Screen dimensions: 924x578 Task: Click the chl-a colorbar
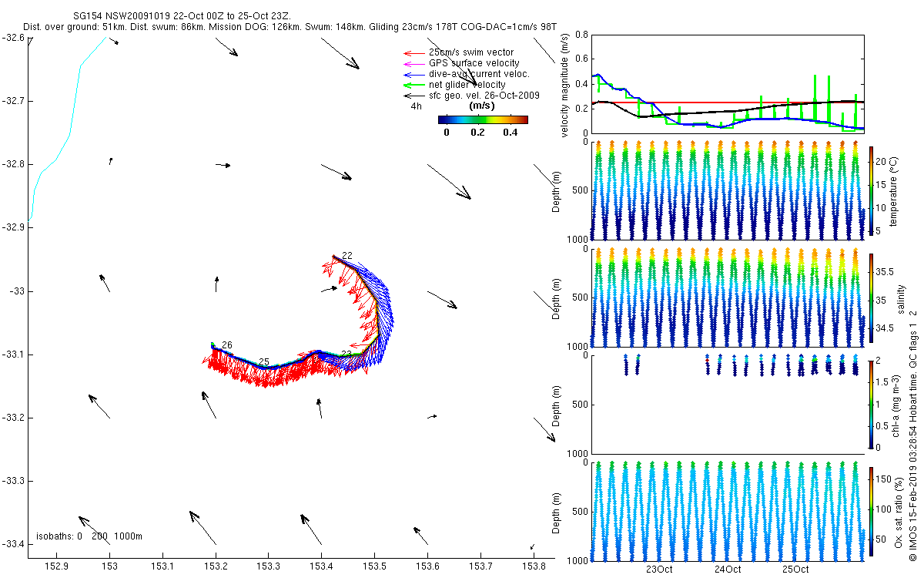click(871, 404)
